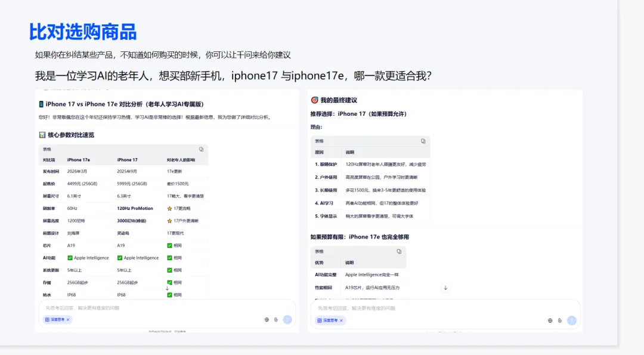Focus the message input in comparison chat
This screenshot has height=355, width=644.
[x=167, y=308]
